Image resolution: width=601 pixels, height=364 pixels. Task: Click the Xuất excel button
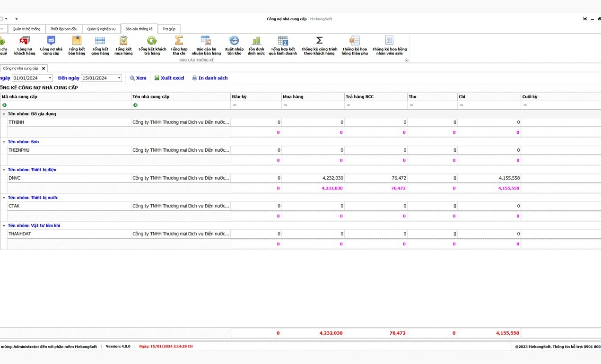pos(169,78)
